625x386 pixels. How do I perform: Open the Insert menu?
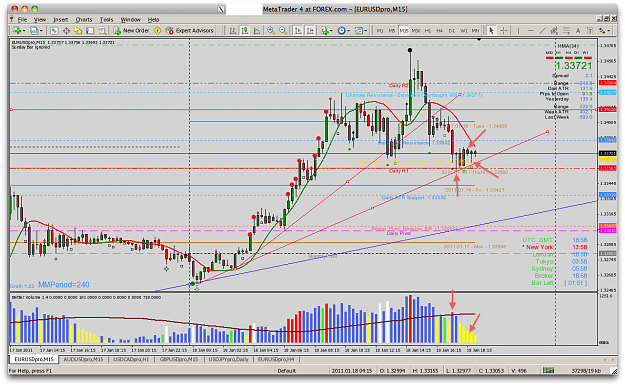click(x=61, y=19)
